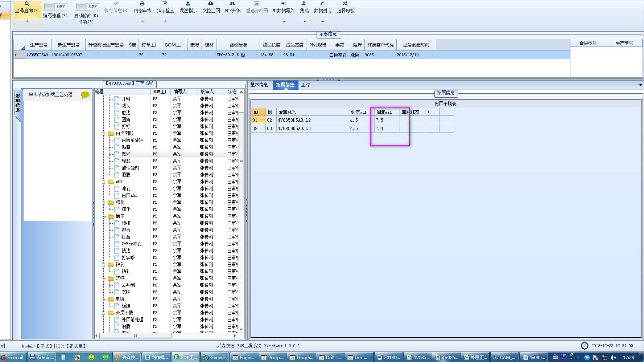Collapse the 层压 tree node

[x=104, y=216]
